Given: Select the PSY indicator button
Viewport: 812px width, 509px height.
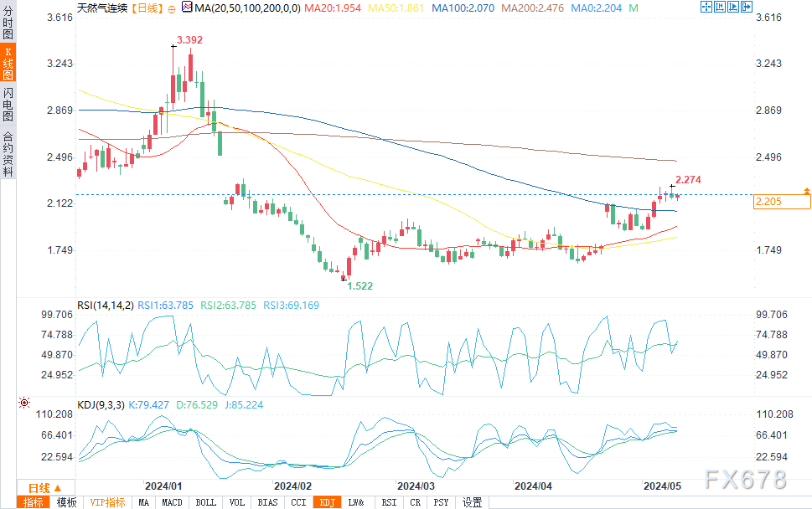Looking at the screenshot, I should [442, 502].
